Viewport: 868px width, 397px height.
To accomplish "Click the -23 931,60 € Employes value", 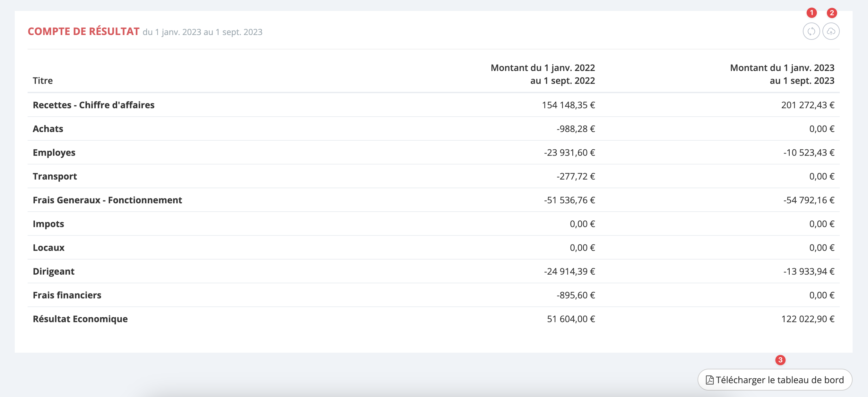I will click(569, 153).
